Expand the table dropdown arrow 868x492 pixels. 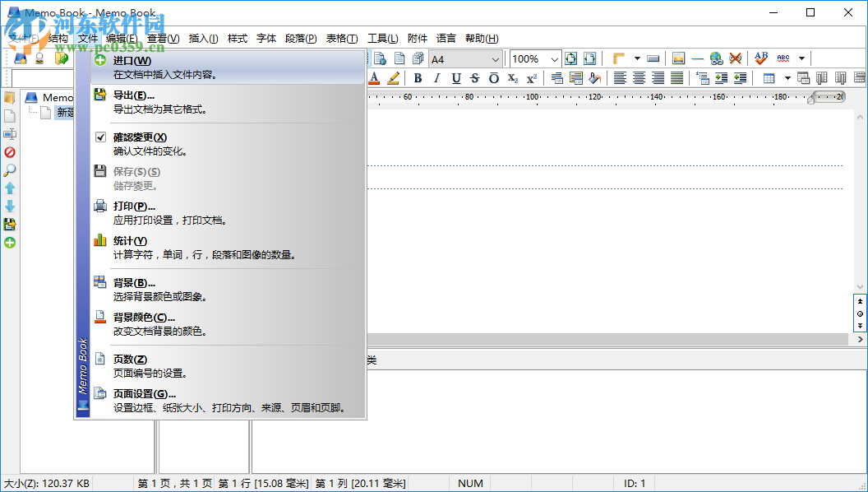pyautogui.click(x=787, y=78)
